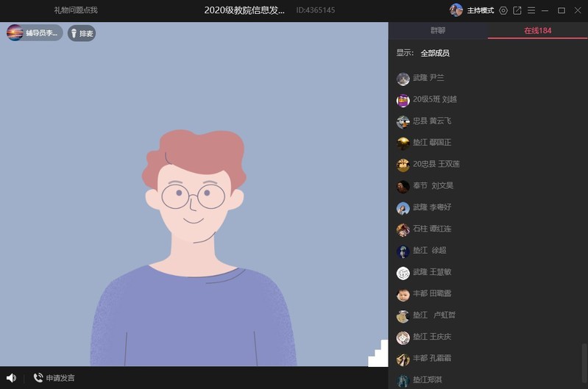This screenshot has height=389, width=588.
Task: Select the 在线184 tab
Action: [x=537, y=31]
